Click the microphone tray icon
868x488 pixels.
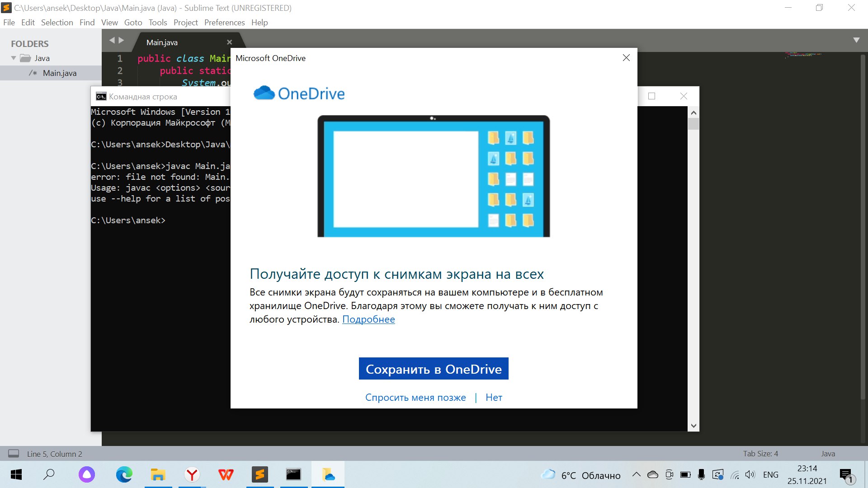click(701, 474)
